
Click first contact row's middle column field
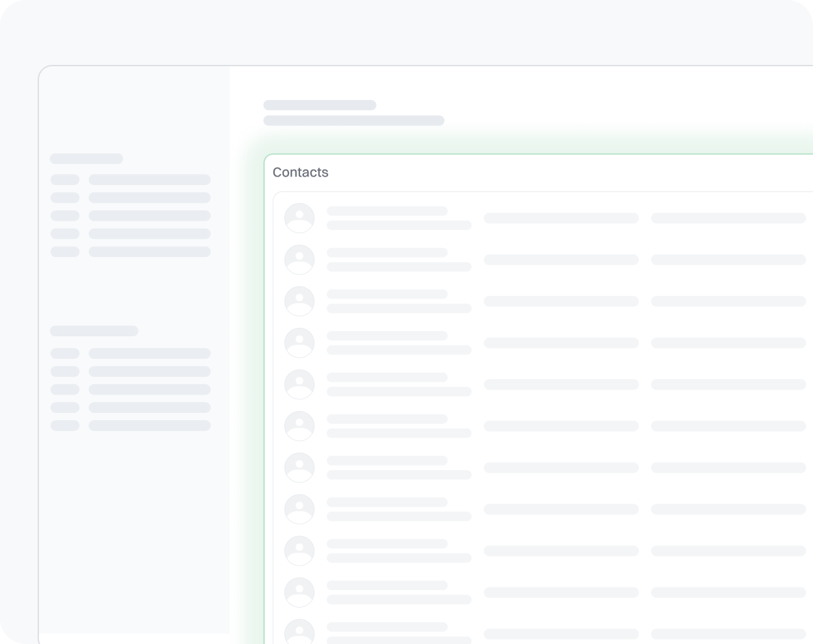(x=561, y=218)
